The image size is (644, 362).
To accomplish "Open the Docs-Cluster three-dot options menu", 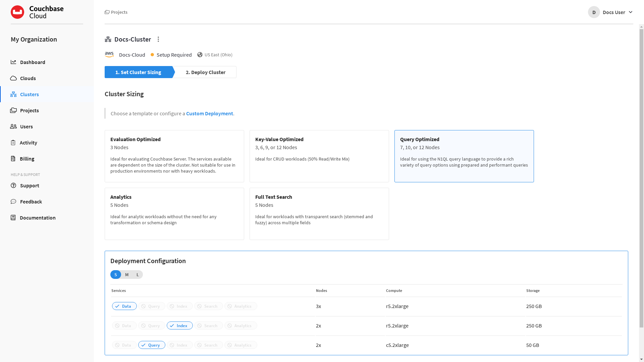I will tap(158, 39).
